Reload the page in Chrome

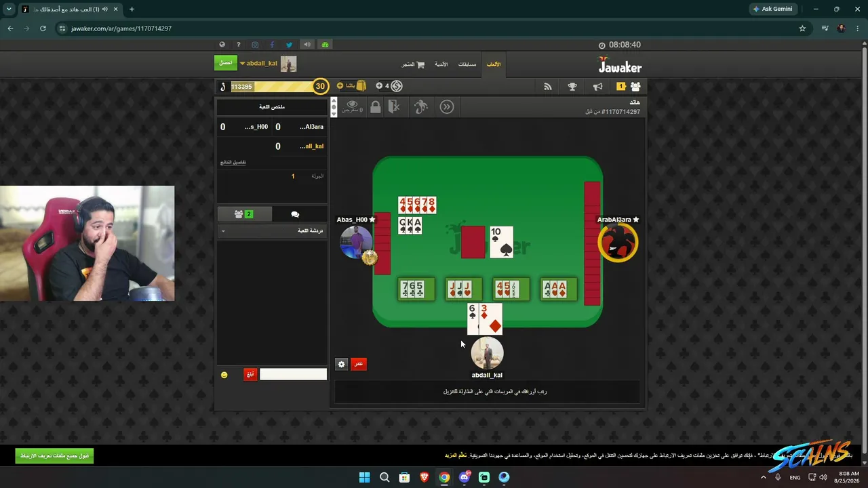pos(43,28)
